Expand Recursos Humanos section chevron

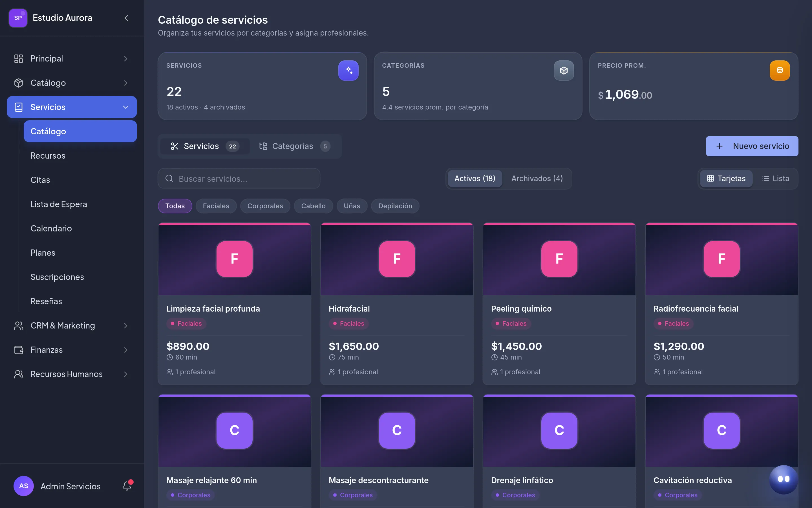pos(126,374)
